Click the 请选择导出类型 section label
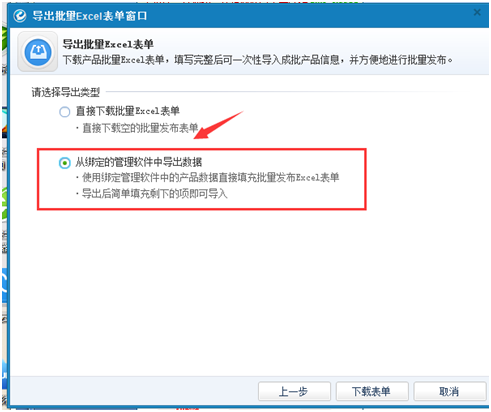 click(66, 92)
